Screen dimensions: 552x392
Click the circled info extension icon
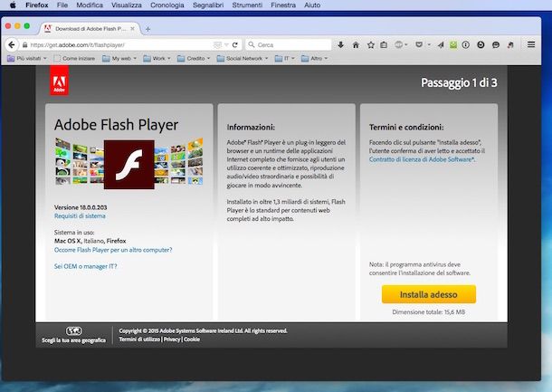point(466,44)
